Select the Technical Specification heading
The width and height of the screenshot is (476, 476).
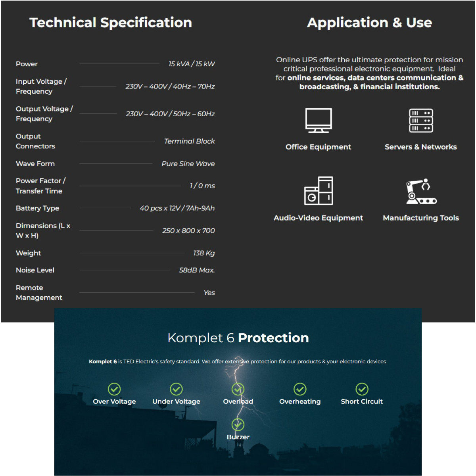tap(111, 23)
